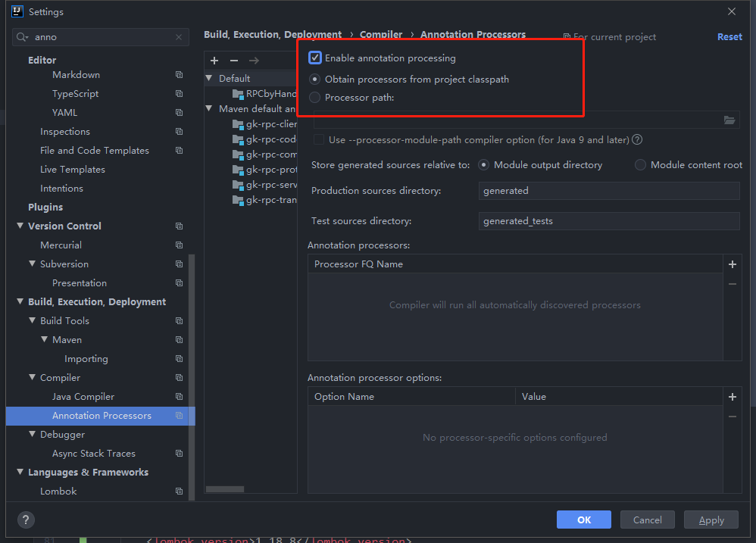Open the Java Compiler settings page
Screen dimensions: 756x543
pyautogui.click(x=83, y=397)
